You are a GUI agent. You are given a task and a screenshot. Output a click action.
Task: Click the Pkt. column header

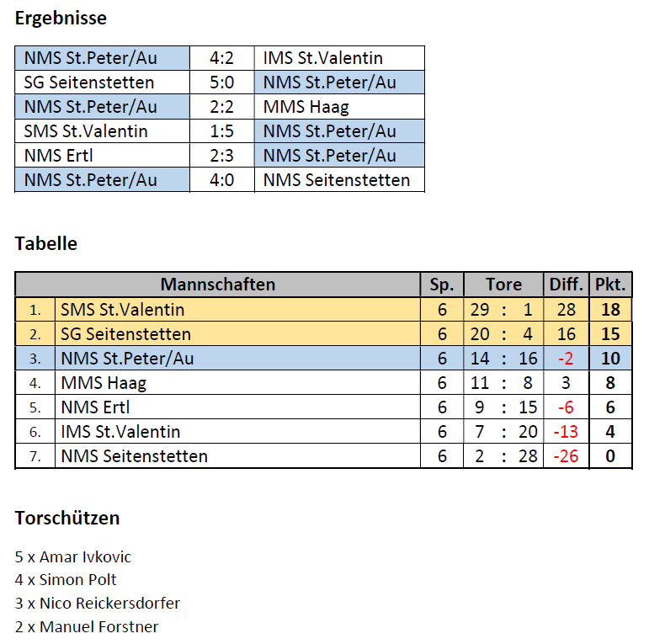(610, 285)
